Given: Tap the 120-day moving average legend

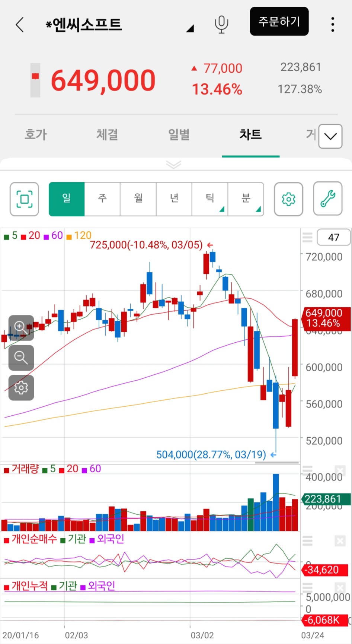Looking at the screenshot, I should [79, 235].
